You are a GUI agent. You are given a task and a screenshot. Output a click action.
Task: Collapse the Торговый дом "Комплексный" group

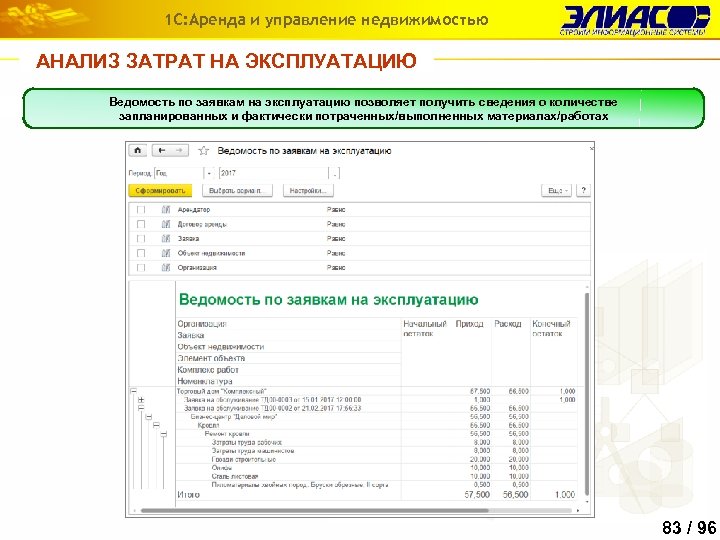click(134, 391)
